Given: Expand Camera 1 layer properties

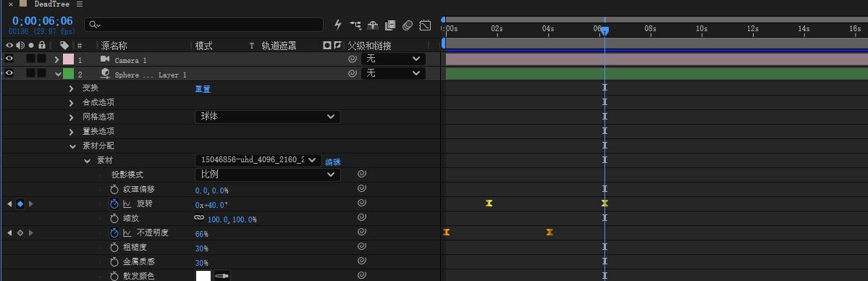Looking at the screenshot, I should tap(57, 59).
